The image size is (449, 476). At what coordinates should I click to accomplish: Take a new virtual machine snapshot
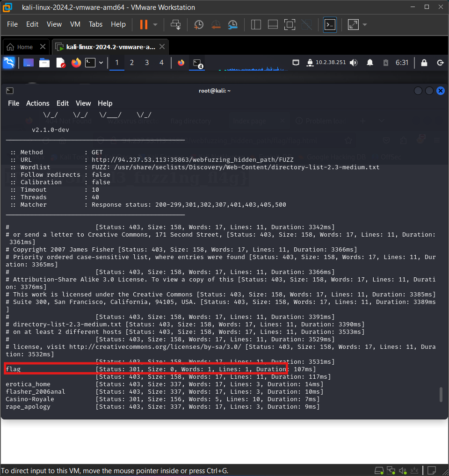click(x=198, y=24)
